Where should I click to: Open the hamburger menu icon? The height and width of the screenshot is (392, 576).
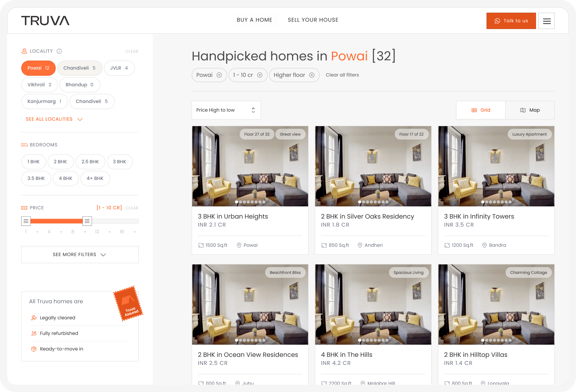click(x=547, y=21)
